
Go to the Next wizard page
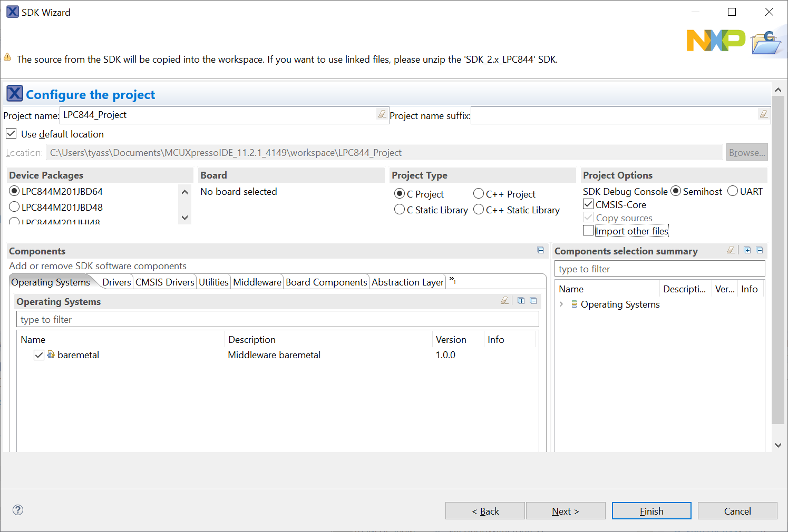565,511
